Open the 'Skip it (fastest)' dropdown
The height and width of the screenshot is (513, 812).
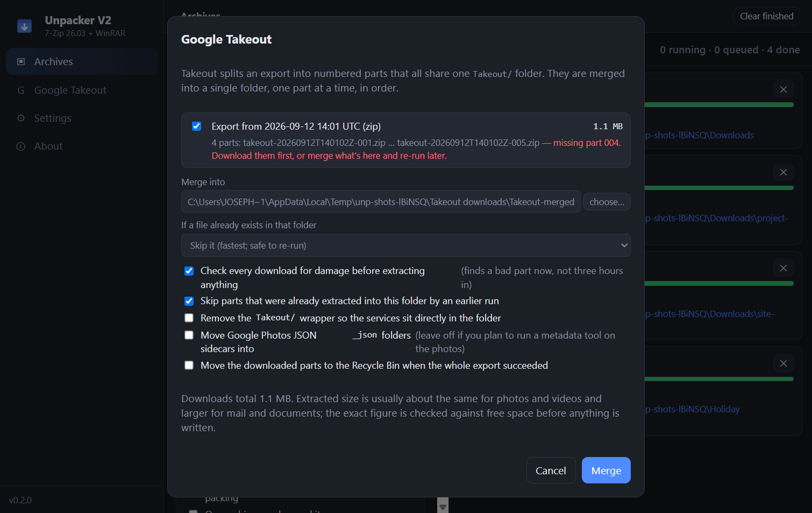(406, 245)
